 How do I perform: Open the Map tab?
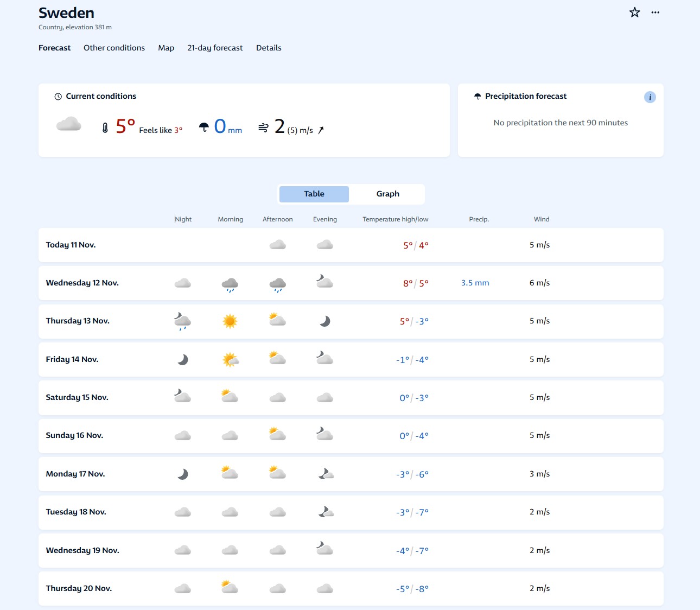[x=166, y=48]
